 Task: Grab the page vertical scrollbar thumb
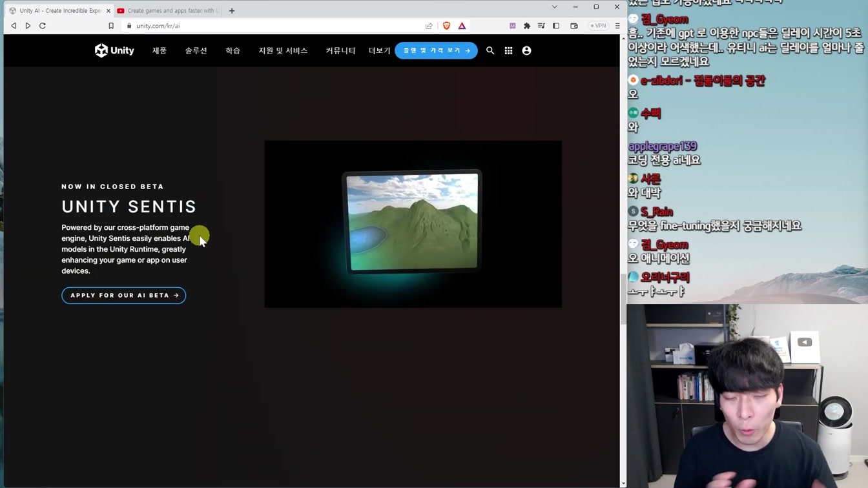(x=623, y=298)
